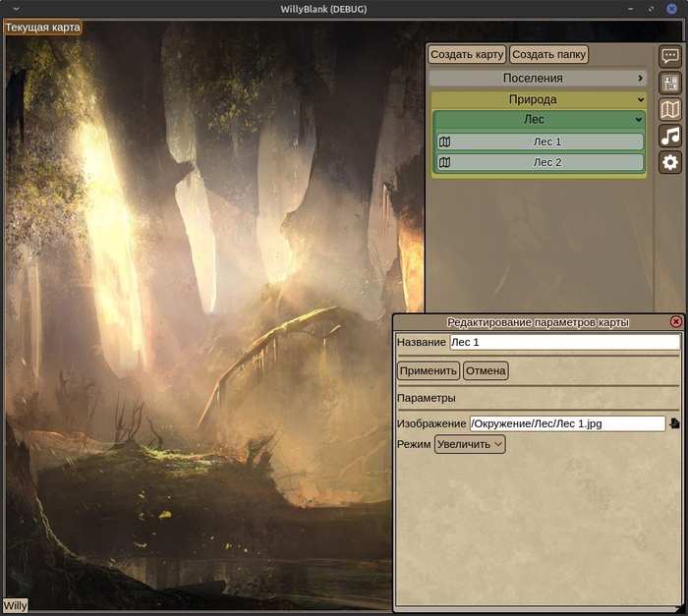688x616 pixels.
Task: Collapse the Лес folder
Action: click(640, 120)
